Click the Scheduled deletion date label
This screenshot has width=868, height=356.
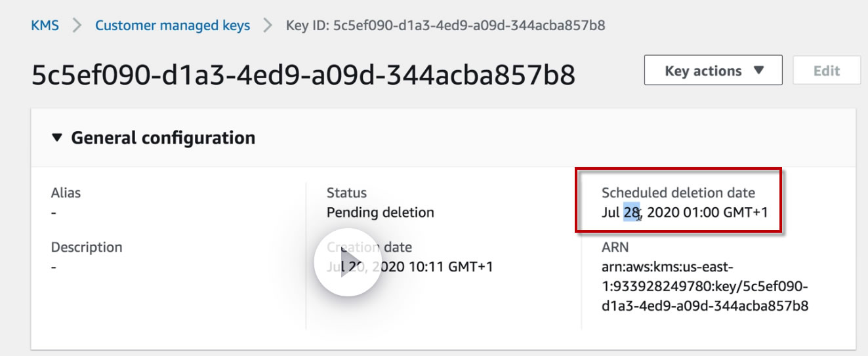tap(678, 193)
